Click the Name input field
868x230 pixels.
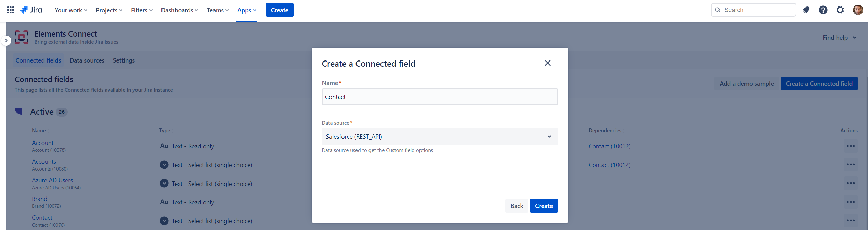pyautogui.click(x=439, y=97)
